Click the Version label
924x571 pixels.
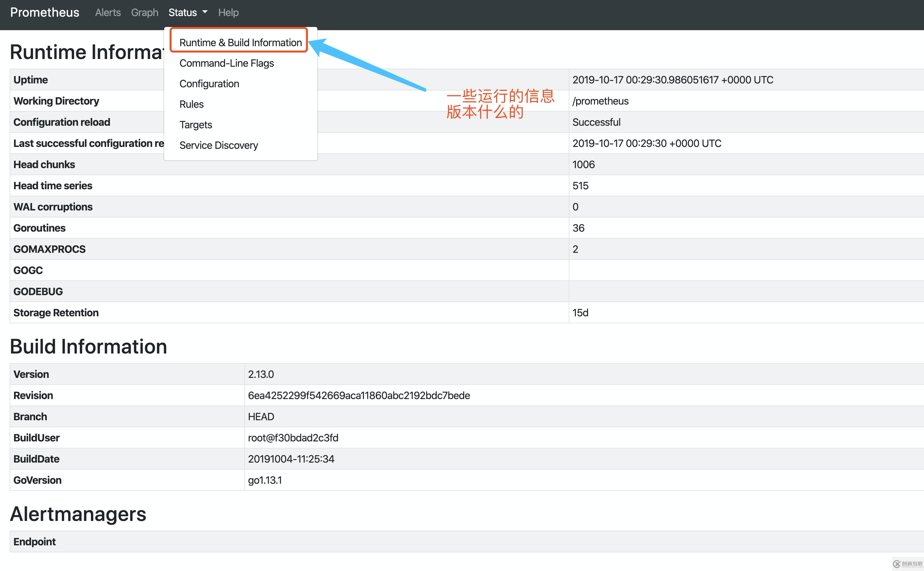tap(31, 374)
